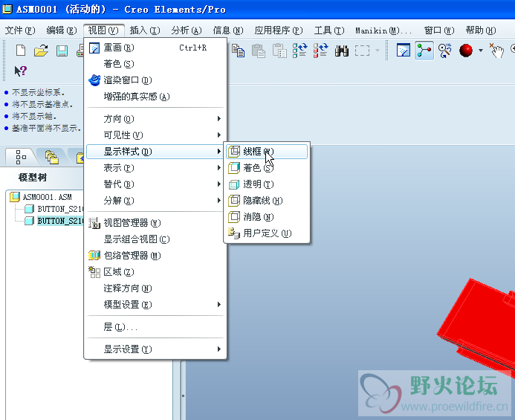
Task: Choose 层(L)... menu entry
Action: pos(155,327)
